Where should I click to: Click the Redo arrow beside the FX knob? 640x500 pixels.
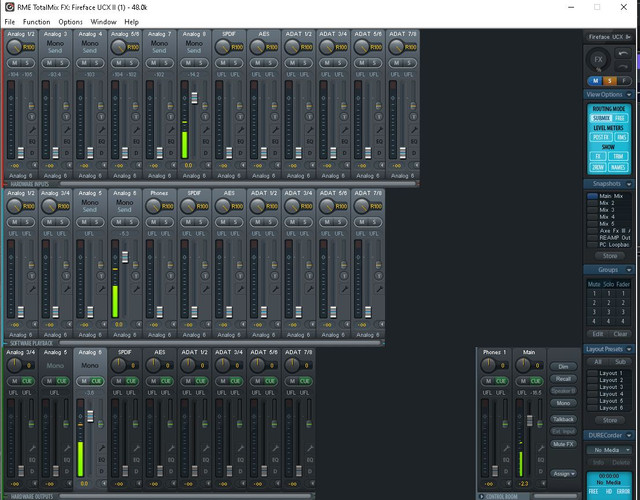[x=623, y=67]
